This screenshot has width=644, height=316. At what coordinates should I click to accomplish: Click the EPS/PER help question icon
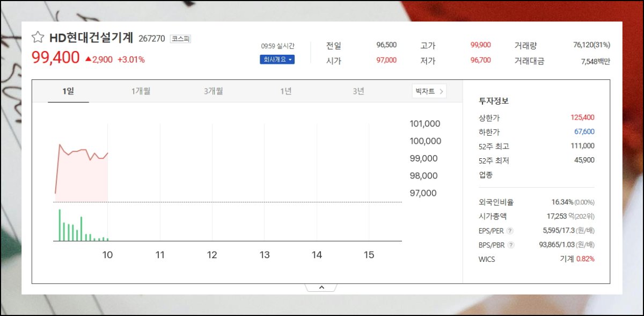pos(510,231)
